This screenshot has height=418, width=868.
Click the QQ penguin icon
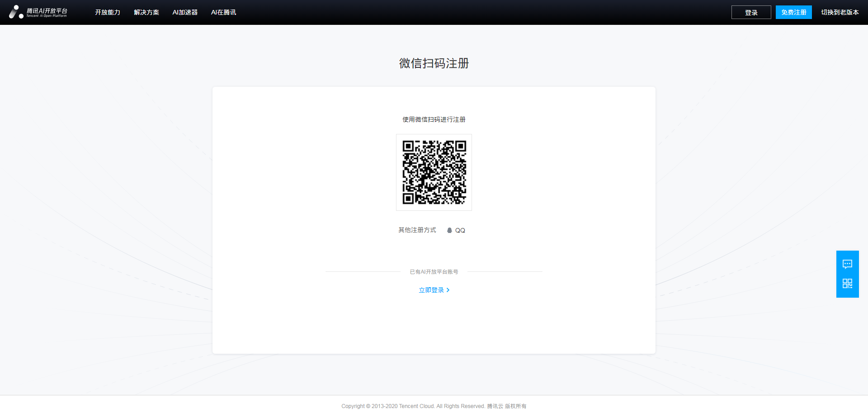pyautogui.click(x=449, y=230)
